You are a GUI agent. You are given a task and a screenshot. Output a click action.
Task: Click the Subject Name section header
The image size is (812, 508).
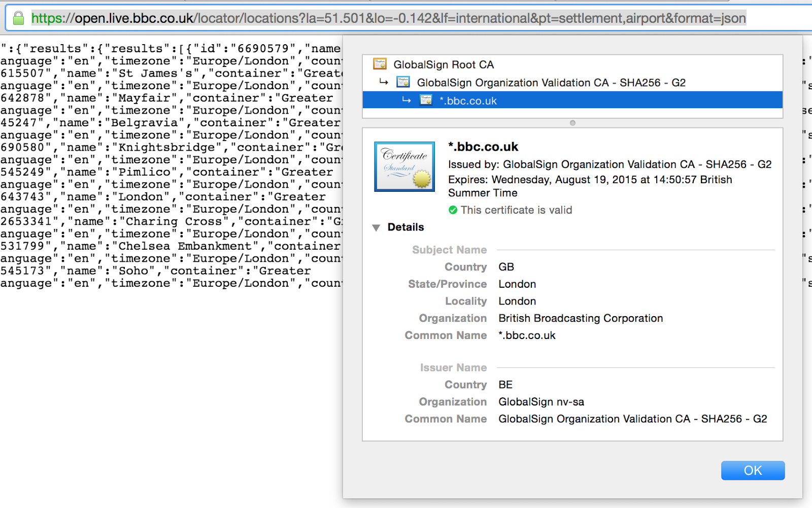coord(449,250)
